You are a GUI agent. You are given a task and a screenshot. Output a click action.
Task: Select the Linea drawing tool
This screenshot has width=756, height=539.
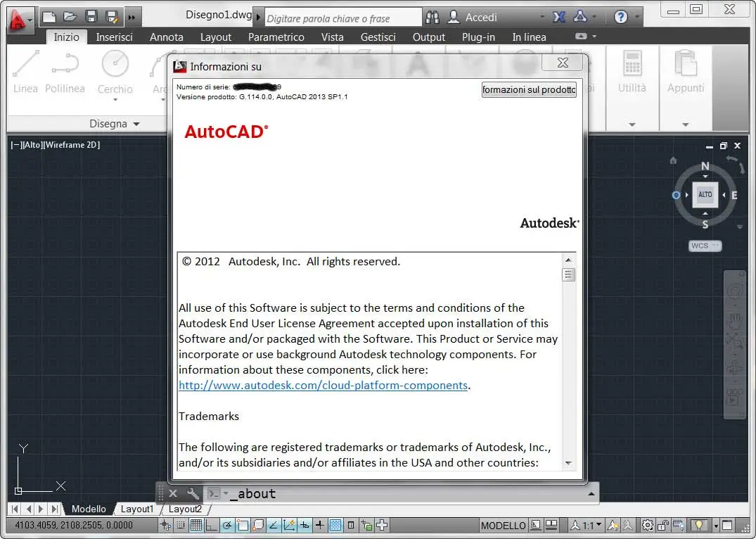25,71
